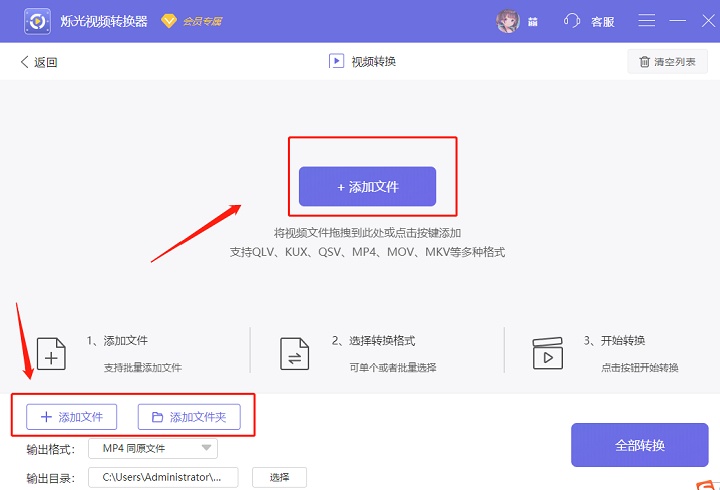Click the step 3 start-conversion clapper icon
Image resolution: width=720 pixels, height=490 pixels.
coord(548,354)
